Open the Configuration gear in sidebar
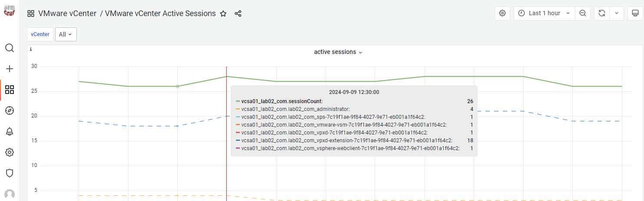 pos(10,152)
